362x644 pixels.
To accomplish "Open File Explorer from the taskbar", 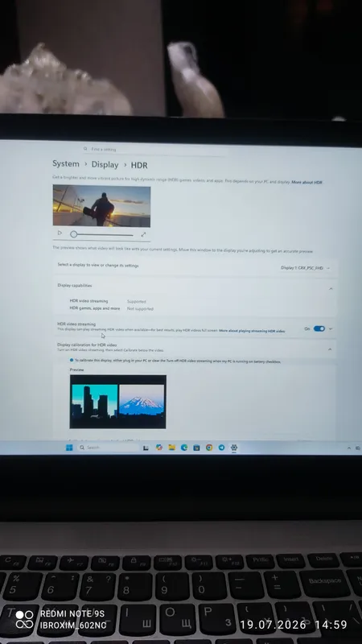I will point(171,448).
